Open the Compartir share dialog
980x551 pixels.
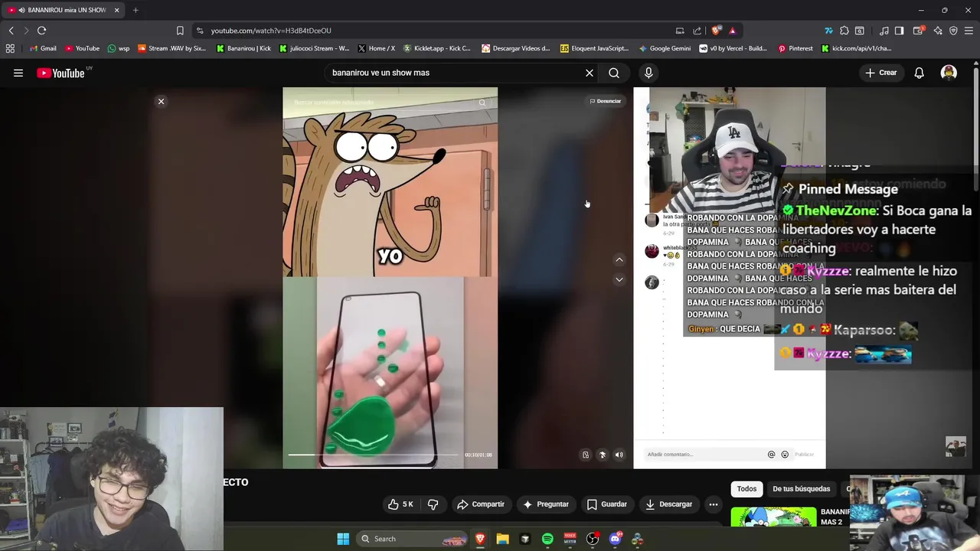coord(480,504)
